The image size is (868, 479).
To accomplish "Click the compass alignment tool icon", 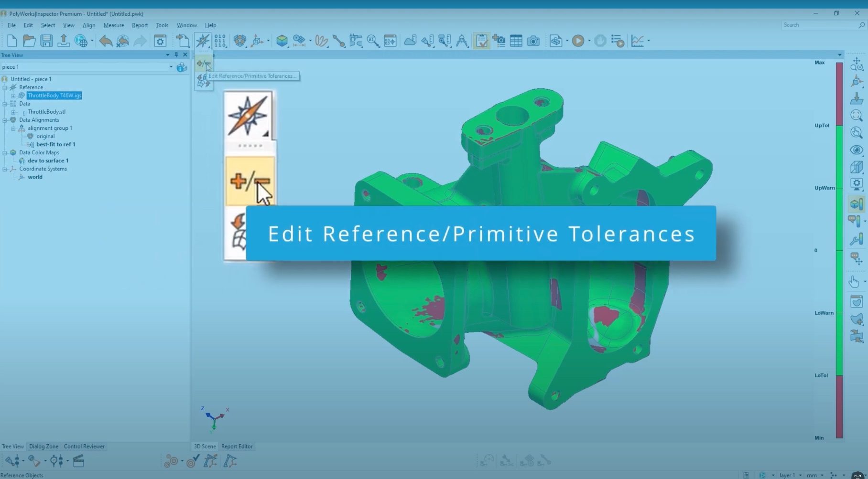I will (203, 41).
